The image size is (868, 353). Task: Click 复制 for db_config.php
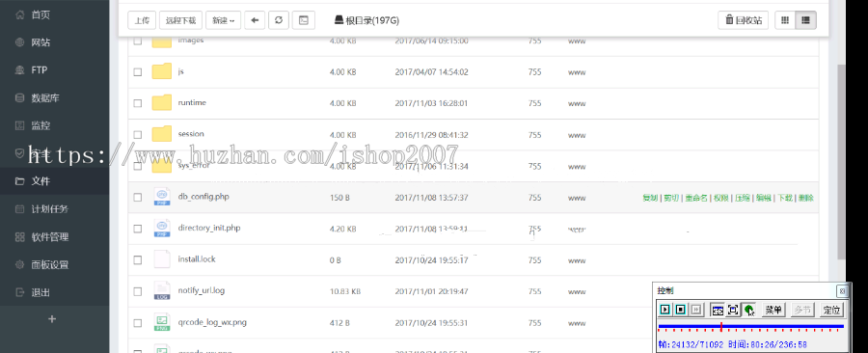click(650, 198)
